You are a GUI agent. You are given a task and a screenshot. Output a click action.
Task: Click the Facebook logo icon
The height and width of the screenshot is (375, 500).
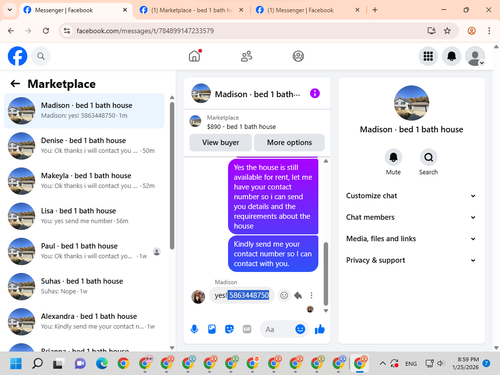[17, 56]
